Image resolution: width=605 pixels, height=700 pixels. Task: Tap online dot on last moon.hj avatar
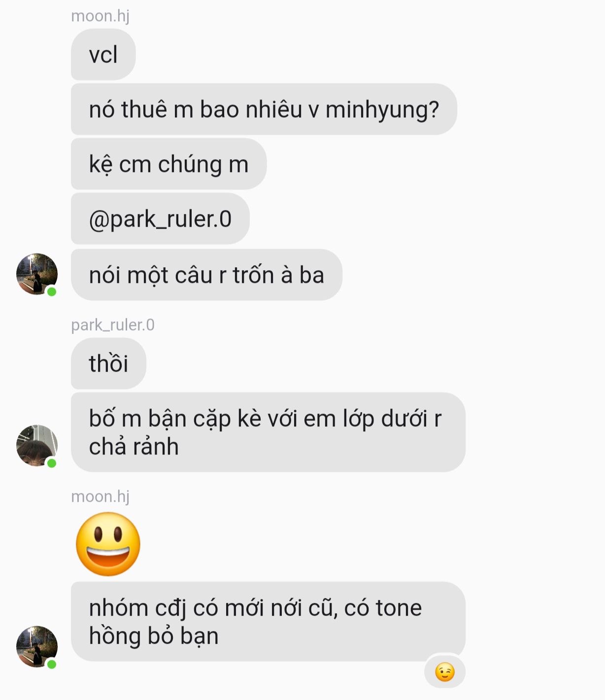click(52, 664)
